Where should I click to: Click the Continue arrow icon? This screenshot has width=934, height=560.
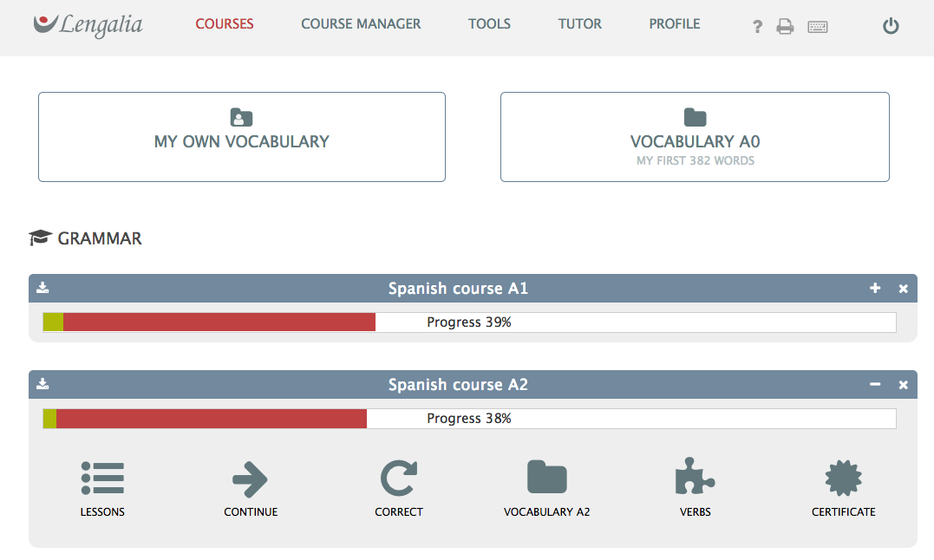click(250, 479)
